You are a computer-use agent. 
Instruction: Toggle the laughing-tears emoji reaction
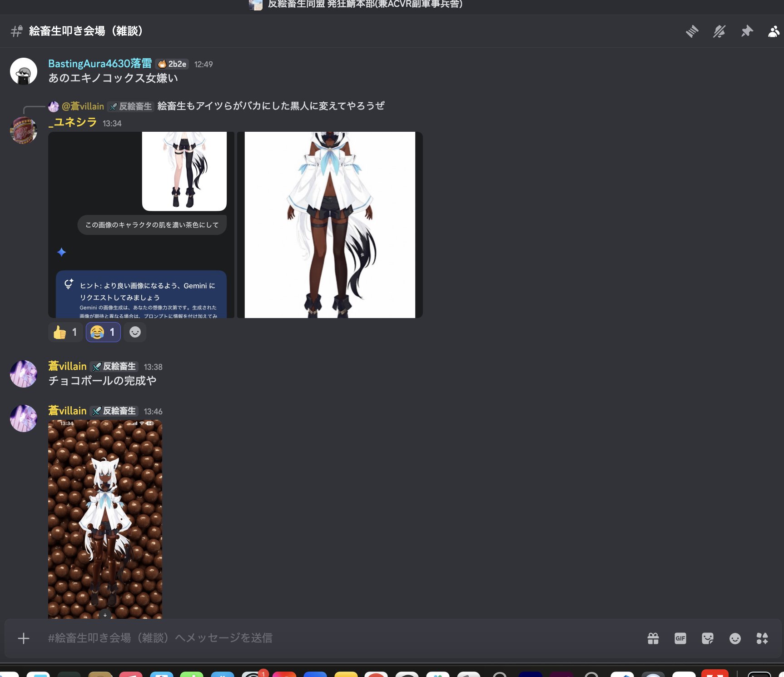click(103, 332)
